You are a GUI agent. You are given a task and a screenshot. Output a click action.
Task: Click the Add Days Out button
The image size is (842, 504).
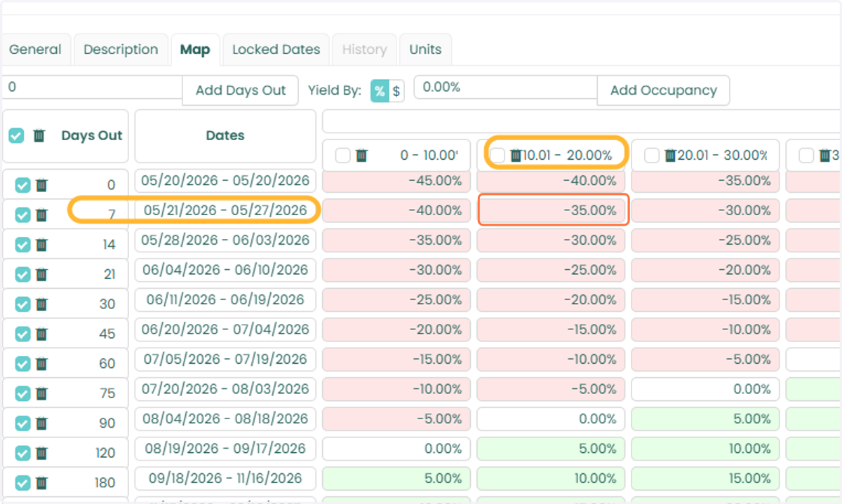click(x=241, y=90)
